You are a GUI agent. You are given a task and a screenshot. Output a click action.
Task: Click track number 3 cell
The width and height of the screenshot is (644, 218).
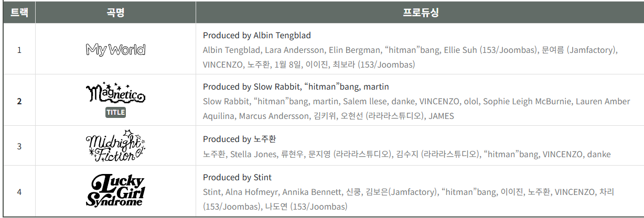pos(19,146)
